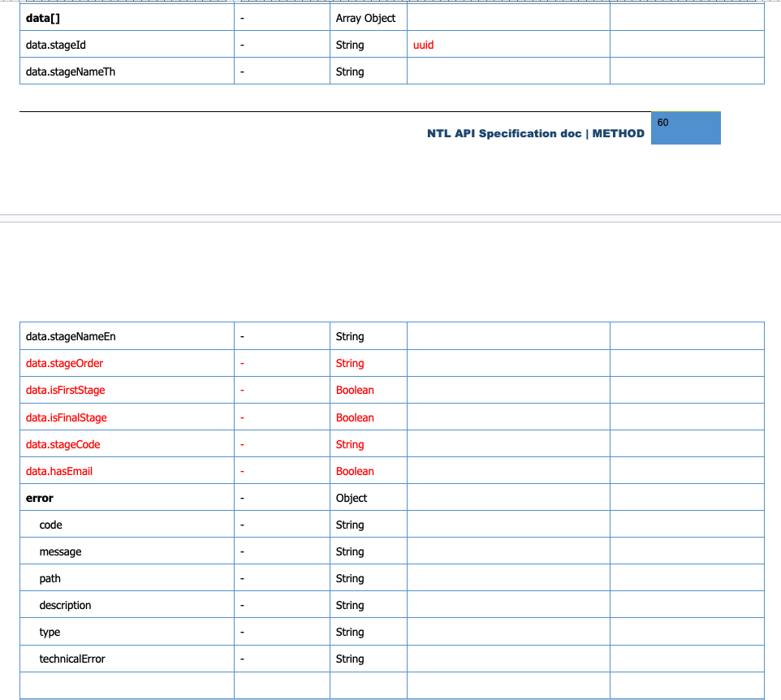Click the red uuid text
This screenshot has height=700, width=781.
[423, 45]
